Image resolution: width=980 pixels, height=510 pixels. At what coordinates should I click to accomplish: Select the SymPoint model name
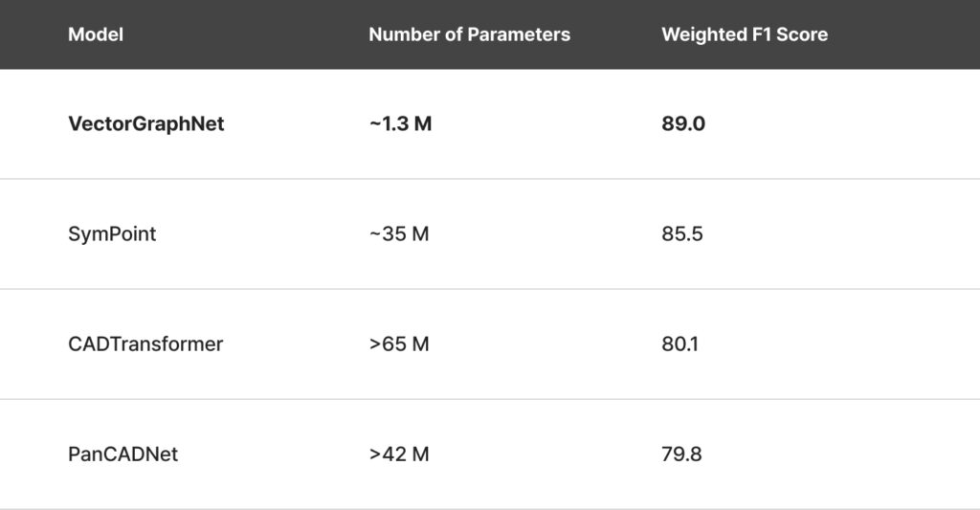pos(112,233)
